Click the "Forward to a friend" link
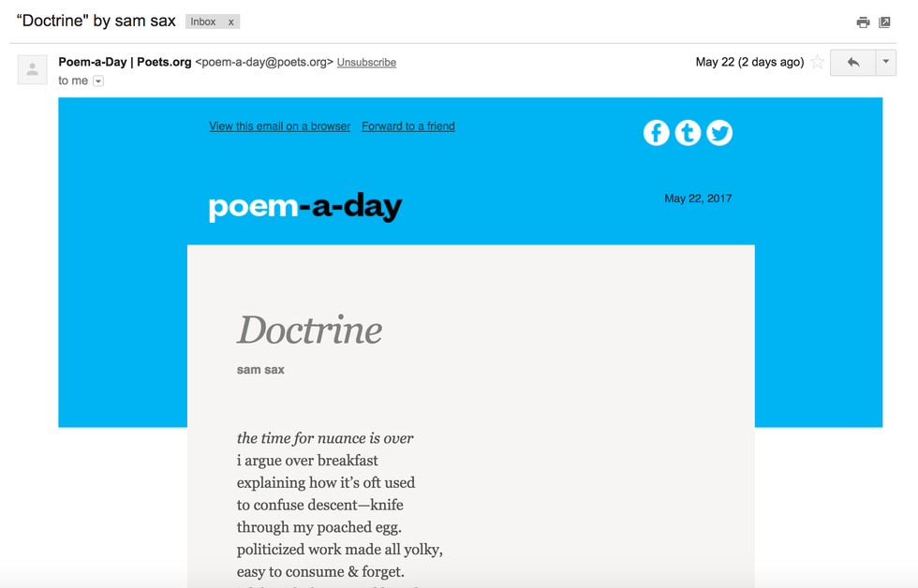This screenshot has height=588, width=918. 408,126
